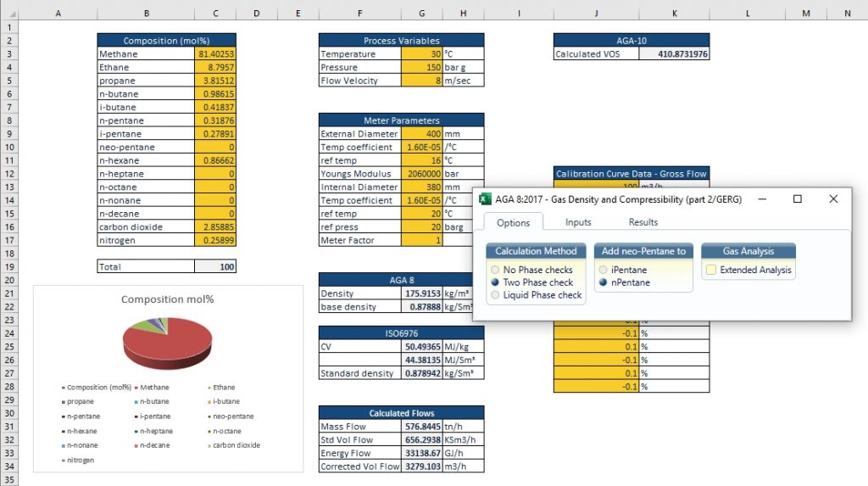
Task: Select the carbon dioxide value 2.85885
Action: (215, 226)
